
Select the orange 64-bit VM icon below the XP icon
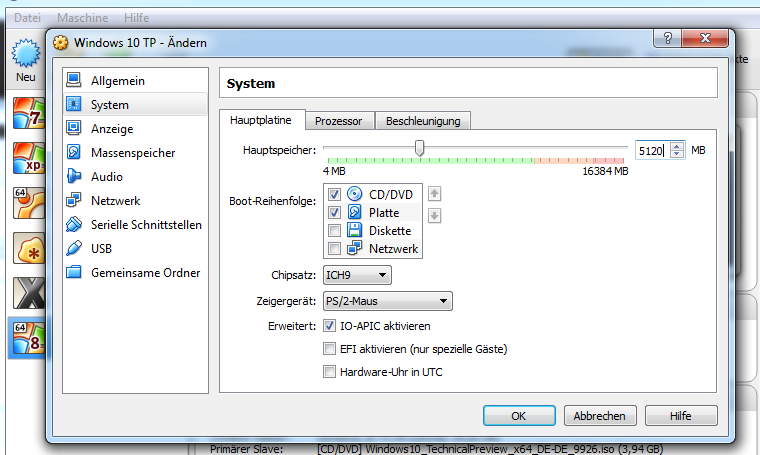coord(29,203)
